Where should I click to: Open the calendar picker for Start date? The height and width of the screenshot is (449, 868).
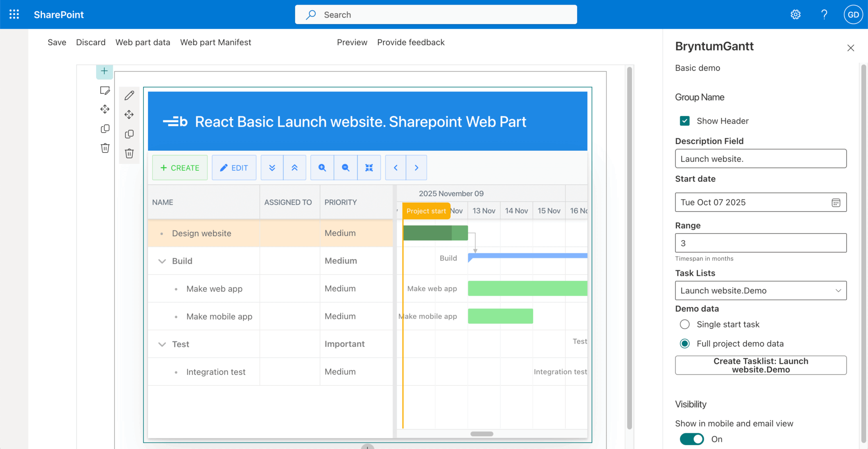click(835, 202)
